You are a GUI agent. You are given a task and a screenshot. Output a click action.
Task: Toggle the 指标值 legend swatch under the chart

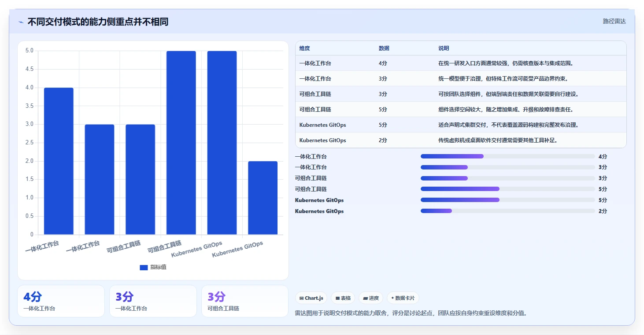click(x=144, y=267)
